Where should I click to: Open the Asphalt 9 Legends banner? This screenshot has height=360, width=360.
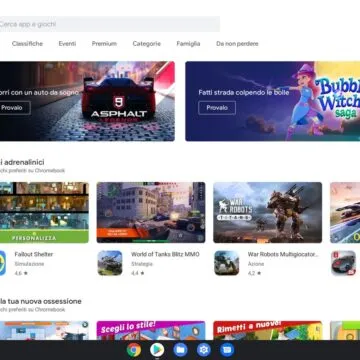pyautogui.click(x=87, y=101)
